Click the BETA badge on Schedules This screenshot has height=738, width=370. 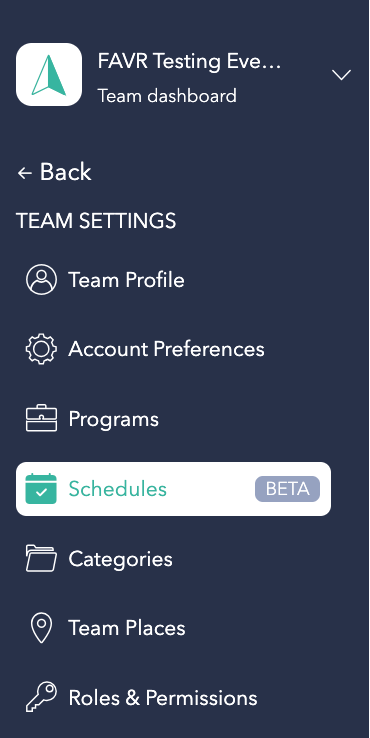pos(287,489)
